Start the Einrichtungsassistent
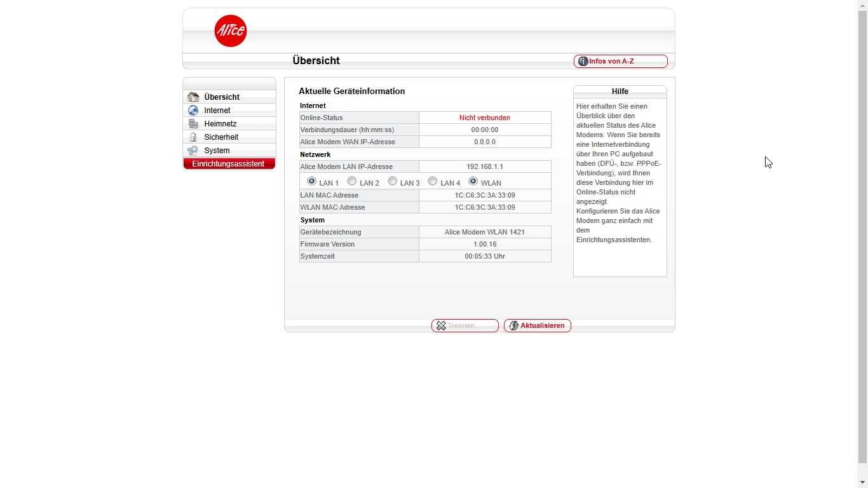 [x=229, y=164]
